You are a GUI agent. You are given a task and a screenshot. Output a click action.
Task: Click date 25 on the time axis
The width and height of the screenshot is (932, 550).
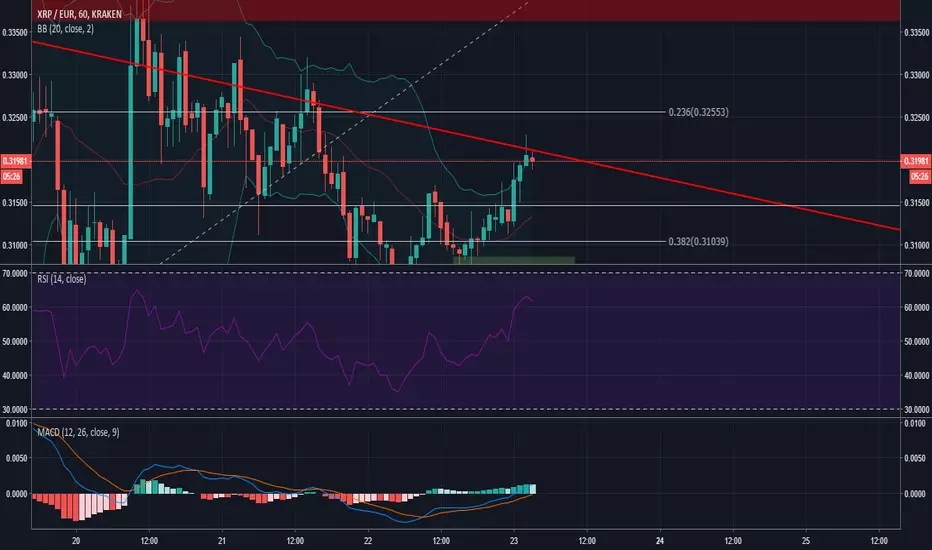coord(805,540)
